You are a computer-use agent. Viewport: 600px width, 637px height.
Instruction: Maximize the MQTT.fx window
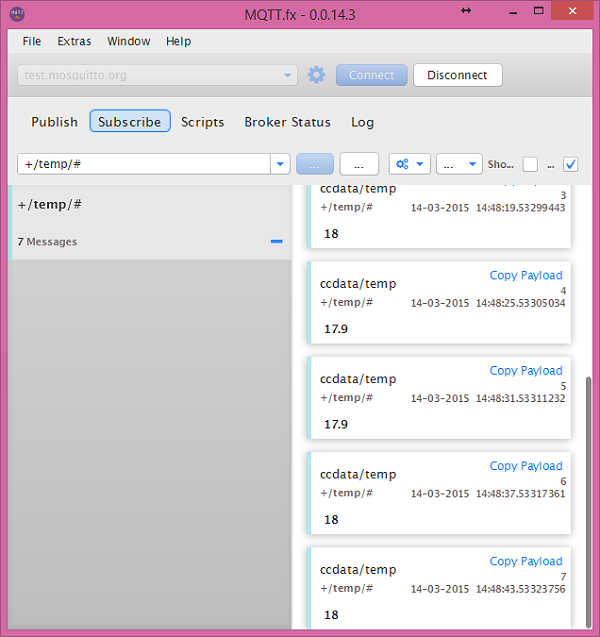(x=539, y=11)
